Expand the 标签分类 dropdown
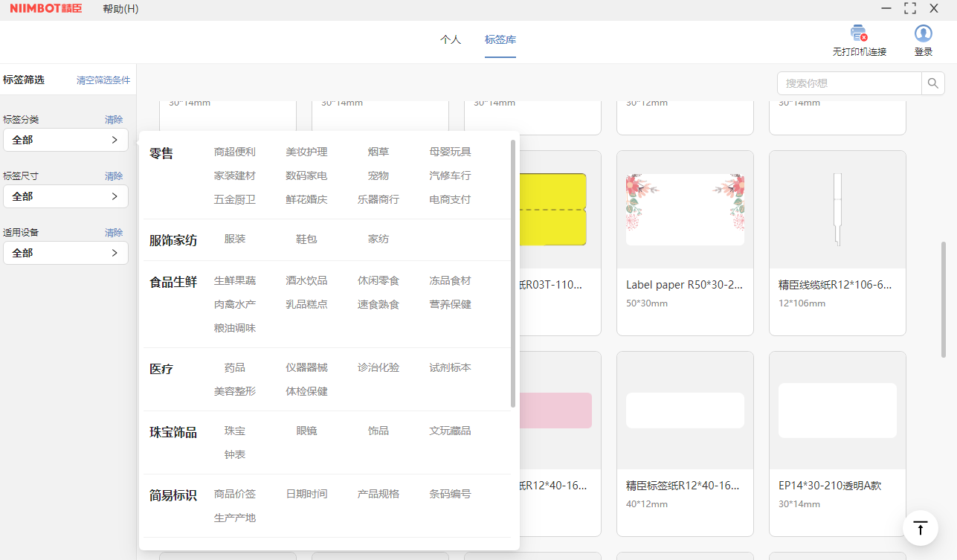 [65, 140]
